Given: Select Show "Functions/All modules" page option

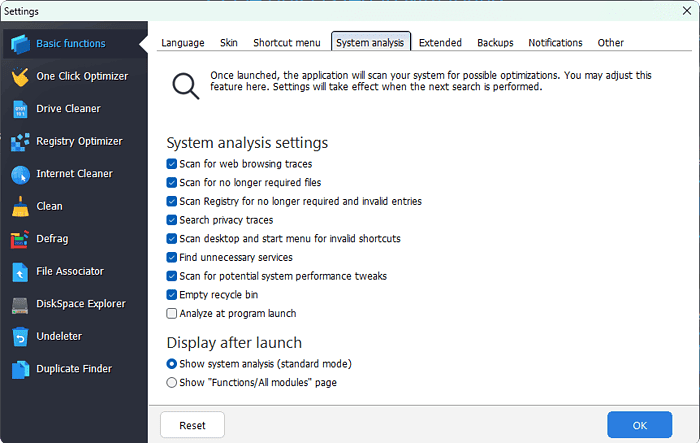Looking at the screenshot, I should pyautogui.click(x=172, y=382).
